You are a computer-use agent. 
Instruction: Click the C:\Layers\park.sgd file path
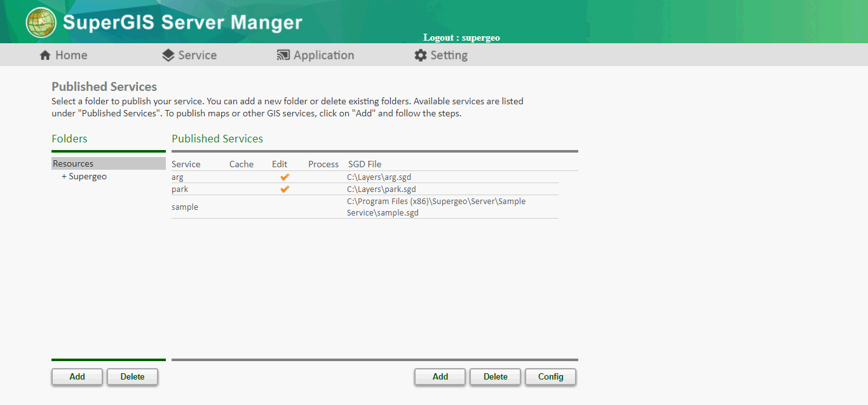coord(381,189)
